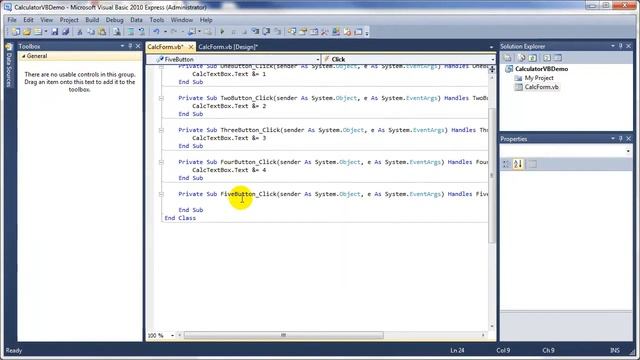Open Toolbox via the wrench toolbar icon
The width and height of the screenshot is (640, 360).
[325, 32]
